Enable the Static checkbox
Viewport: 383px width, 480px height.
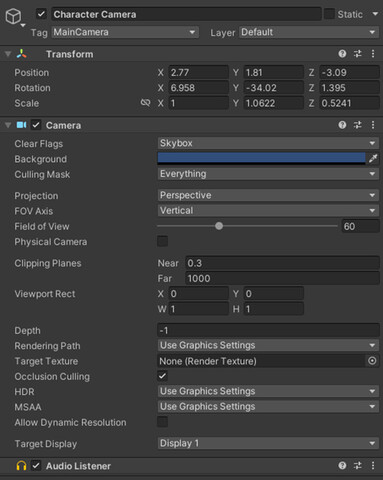(x=329, y=14)
